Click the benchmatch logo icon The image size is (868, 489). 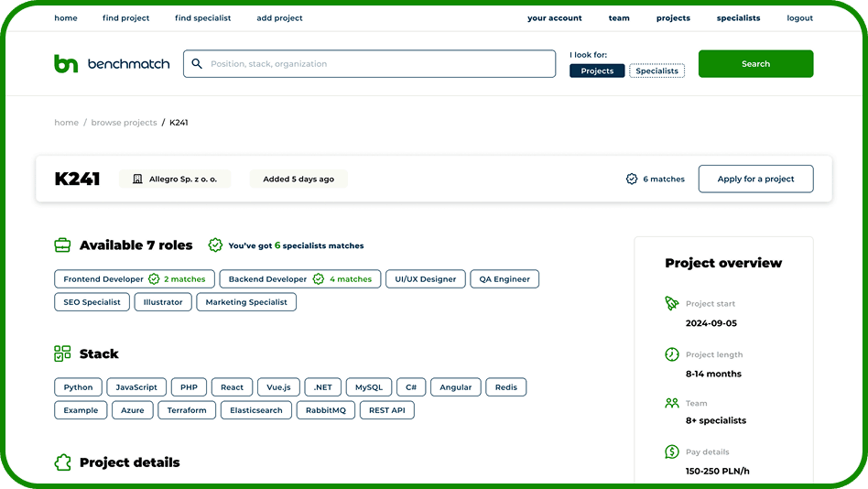[x=66, y=64]
